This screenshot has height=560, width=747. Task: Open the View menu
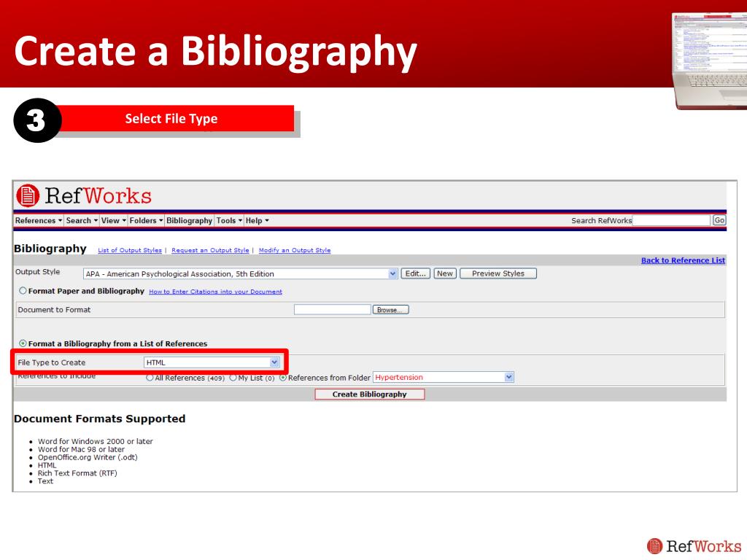(113, 220)
